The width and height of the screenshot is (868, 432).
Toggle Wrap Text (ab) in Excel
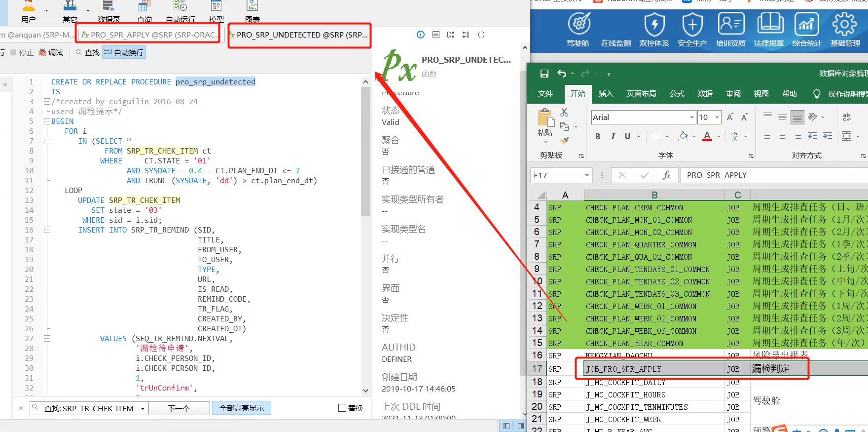pyautogui.click(x=847, y=117)
